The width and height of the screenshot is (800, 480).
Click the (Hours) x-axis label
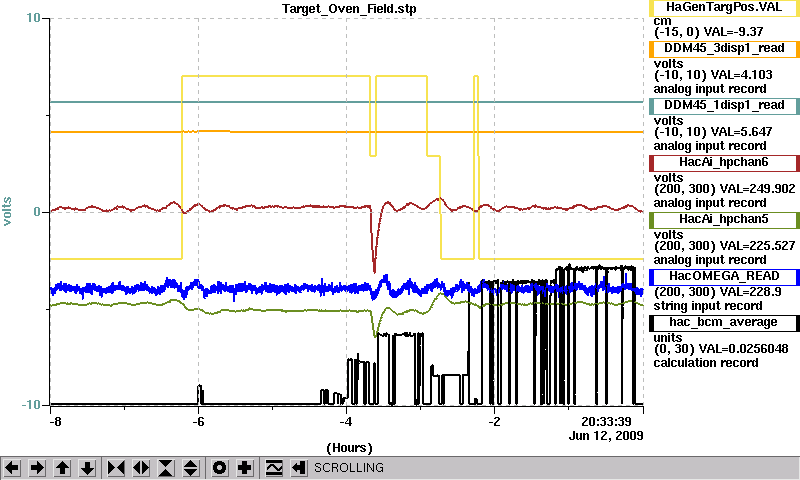[349, 448]
